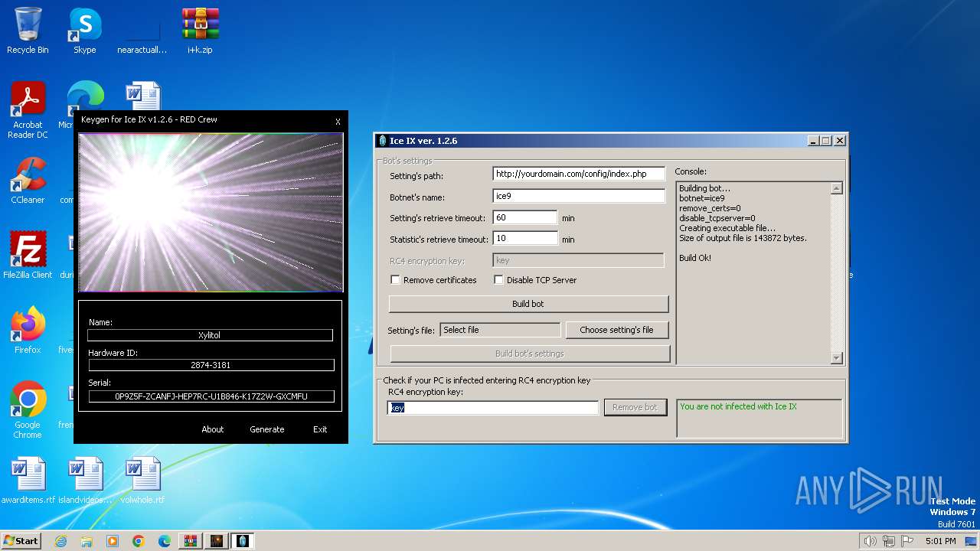Switch to WinRAR taskbar item
Viewport: 980px width, 551px height.
(191, 541)
